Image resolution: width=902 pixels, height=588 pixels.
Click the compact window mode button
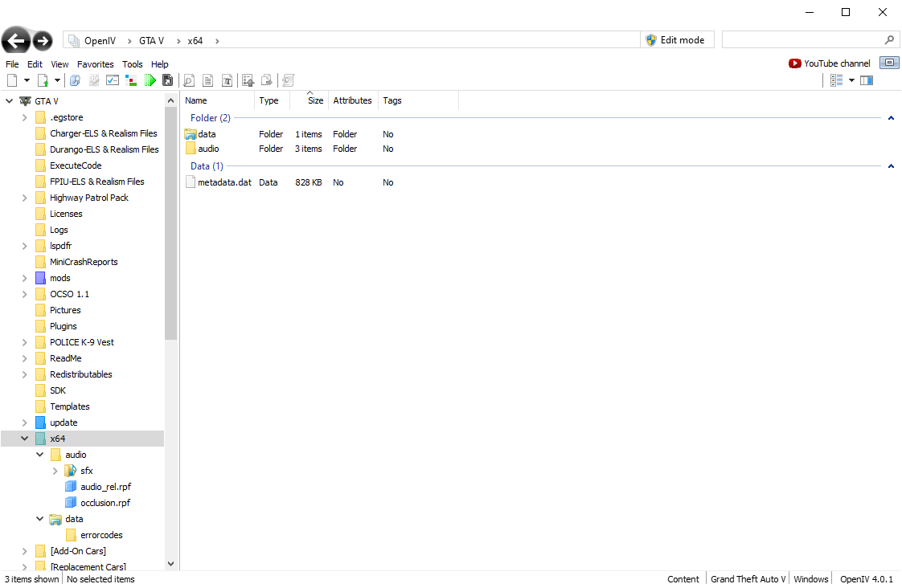coord(889,63)
